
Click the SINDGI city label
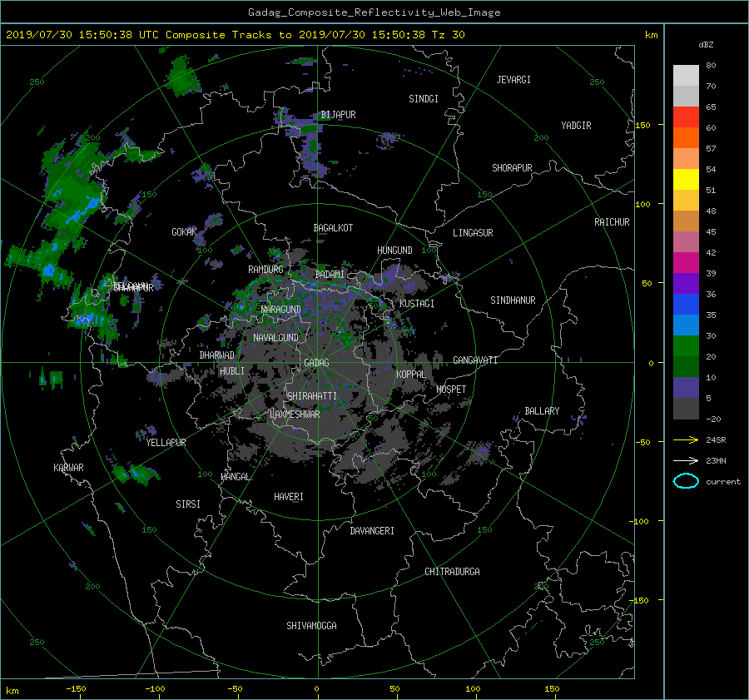coord(424,99)
